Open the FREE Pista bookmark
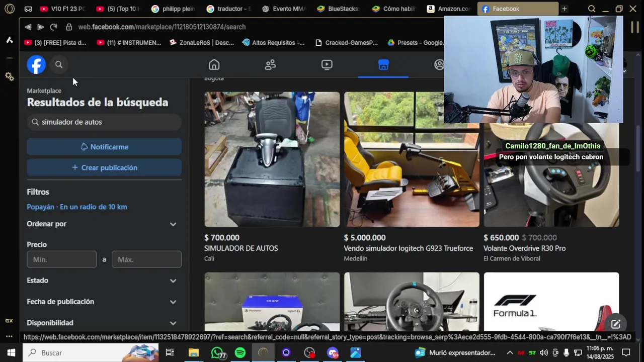 pos(55,43)
